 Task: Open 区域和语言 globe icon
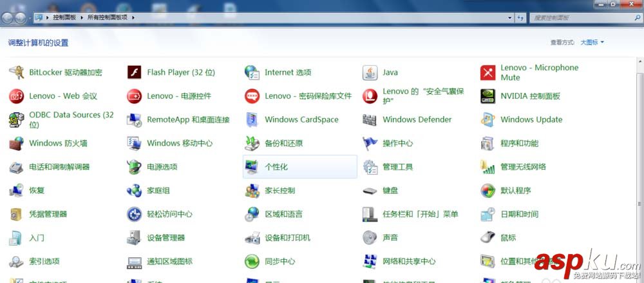(252, 214)
